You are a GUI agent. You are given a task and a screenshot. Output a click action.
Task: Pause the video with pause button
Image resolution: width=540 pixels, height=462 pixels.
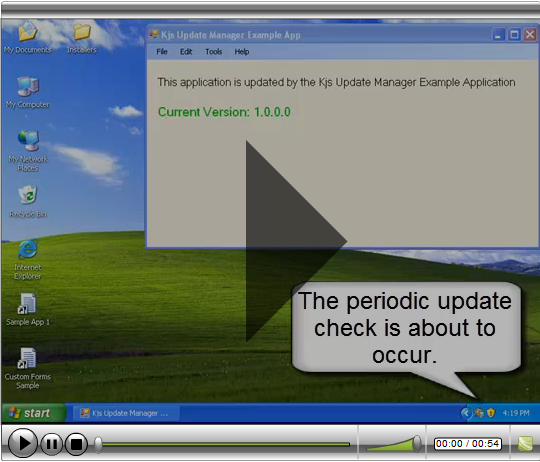pos(52,444)
